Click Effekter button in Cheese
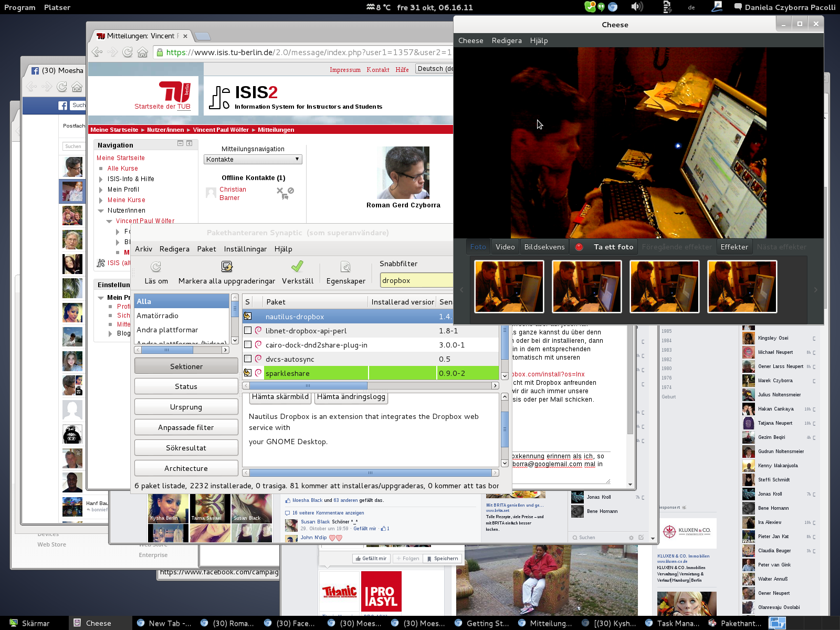Image resolution: width=840 pixels, height=630 pixels. (734, 247)
